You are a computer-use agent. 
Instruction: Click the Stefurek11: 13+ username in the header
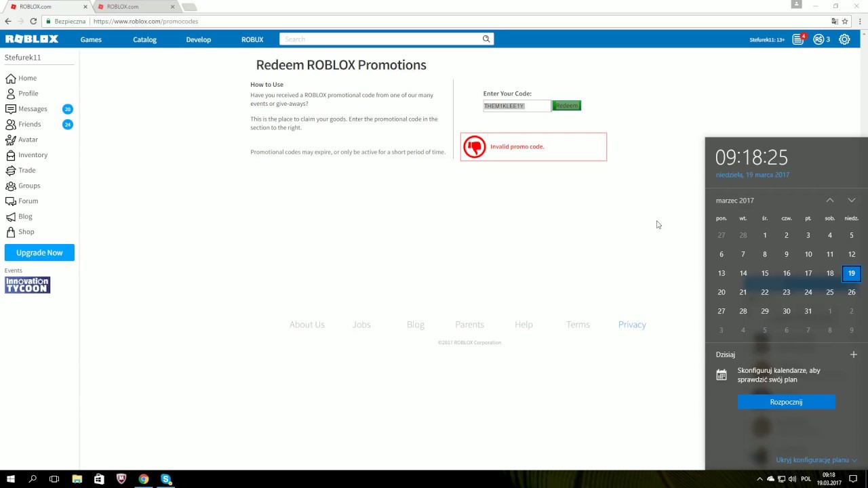(x=767, y=40)
